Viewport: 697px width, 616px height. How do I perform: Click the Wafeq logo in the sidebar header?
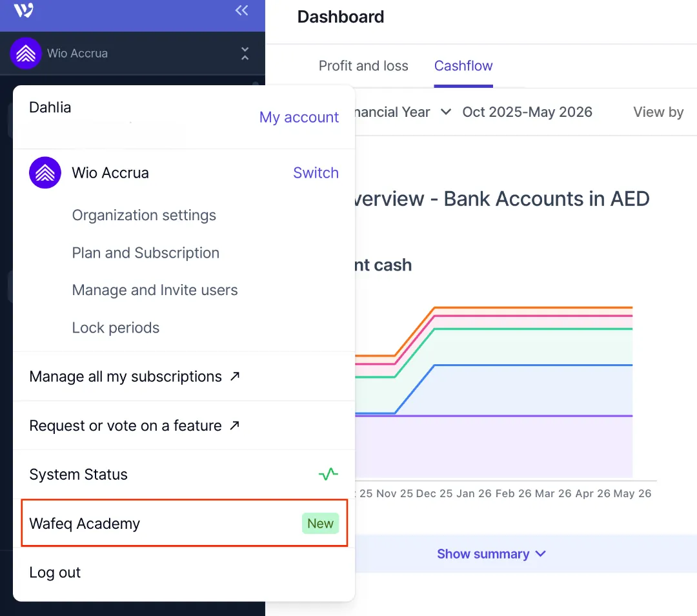click(24, 10)
